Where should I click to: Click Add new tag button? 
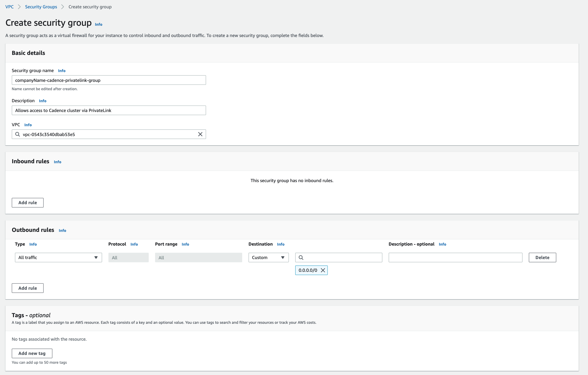(x=32, y=353)
